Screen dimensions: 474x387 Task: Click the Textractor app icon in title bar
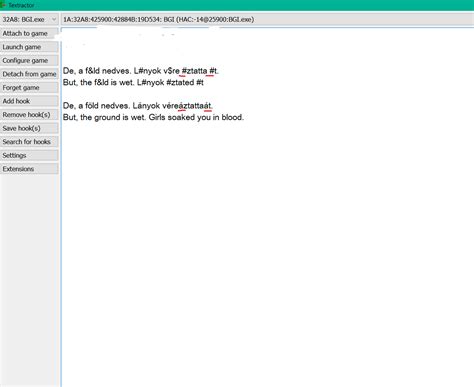[x=3, y=5]
